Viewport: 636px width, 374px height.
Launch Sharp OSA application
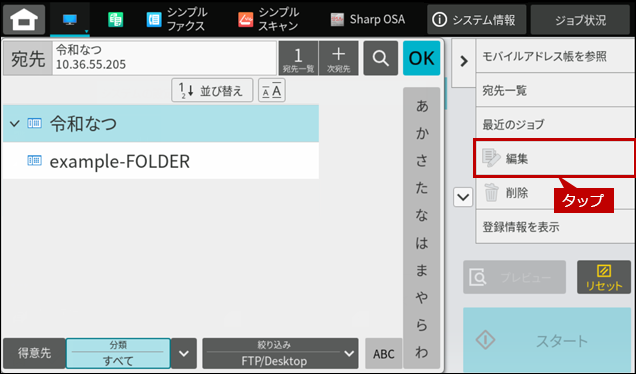coord(367,19)
